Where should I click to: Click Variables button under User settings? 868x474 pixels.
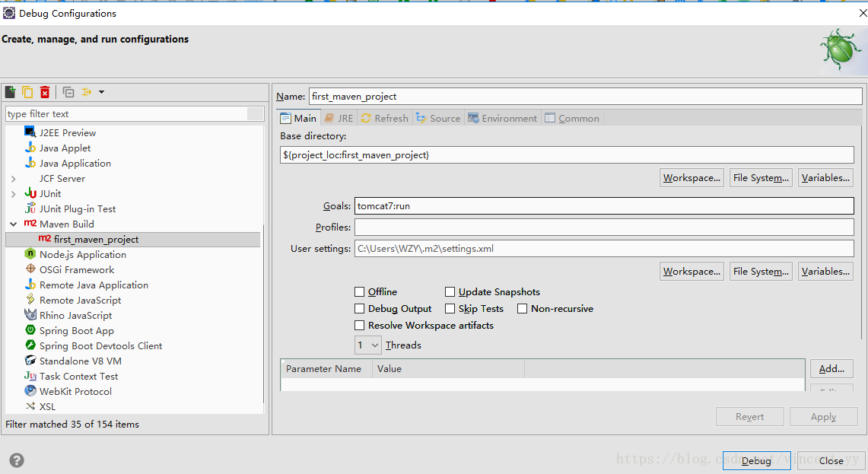pyautogui.click(x=825, y=272)
